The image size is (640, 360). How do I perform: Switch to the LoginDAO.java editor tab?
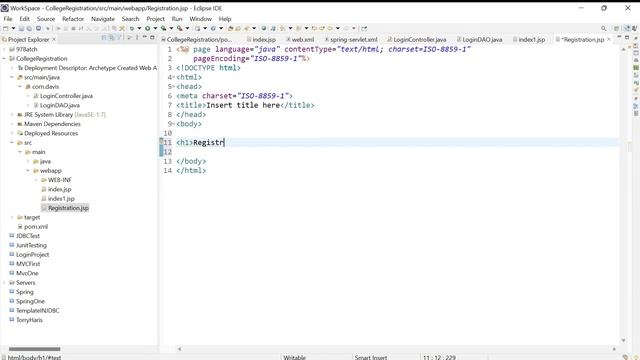479,40
